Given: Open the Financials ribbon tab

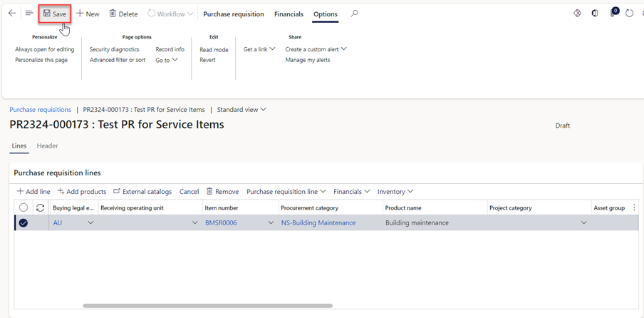Looking at the screenshot, I should pyautogui.click(x=289, y=14).
